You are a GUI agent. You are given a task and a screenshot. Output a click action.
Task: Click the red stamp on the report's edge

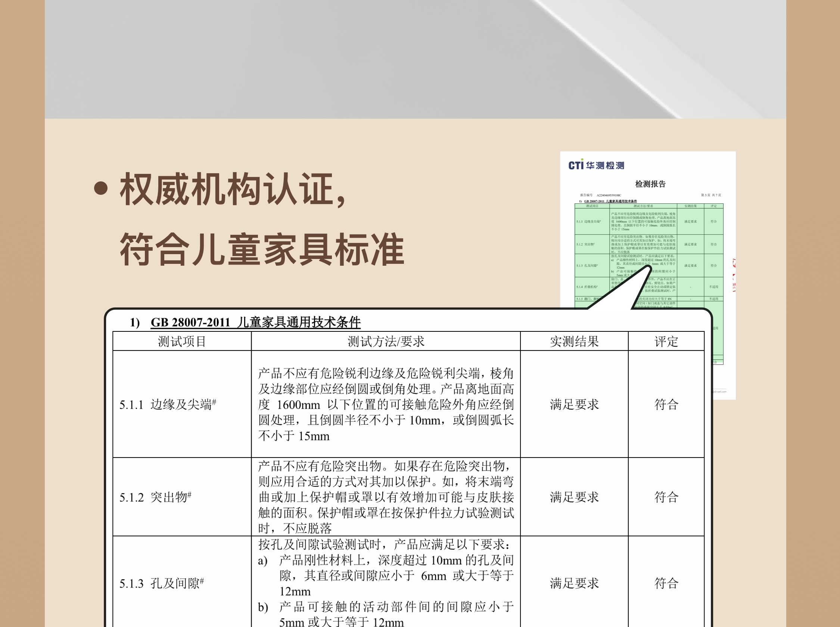pyautogui.click(x=734, y=275)
